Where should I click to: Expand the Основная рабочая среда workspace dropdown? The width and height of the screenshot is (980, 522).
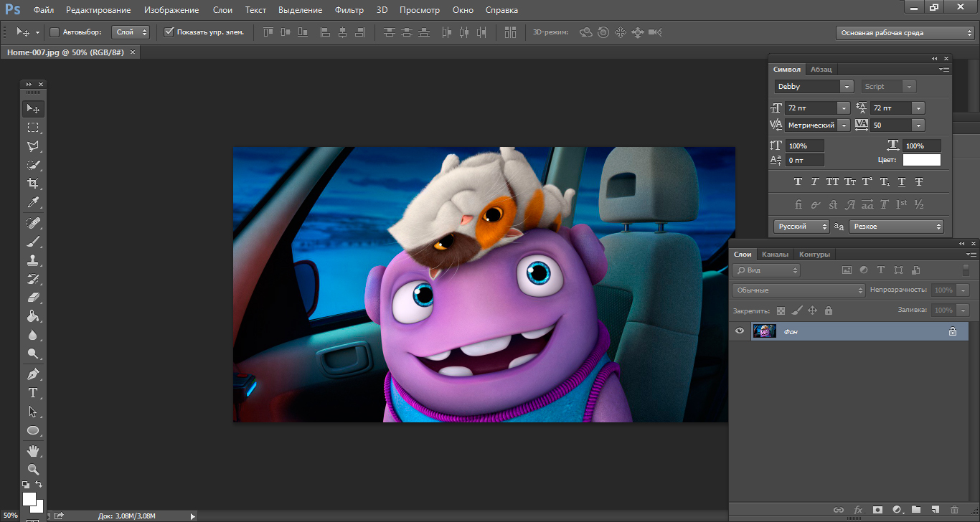pos(905,33)
